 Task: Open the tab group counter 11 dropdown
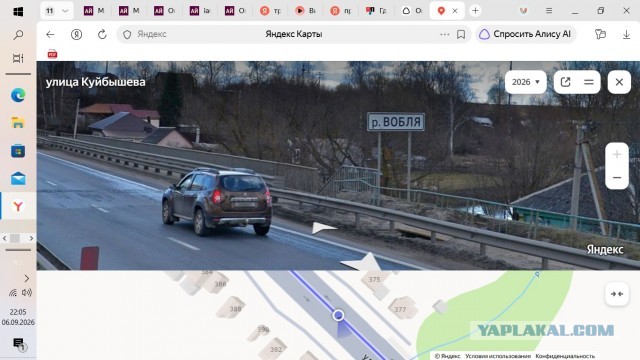coord(57,11)
